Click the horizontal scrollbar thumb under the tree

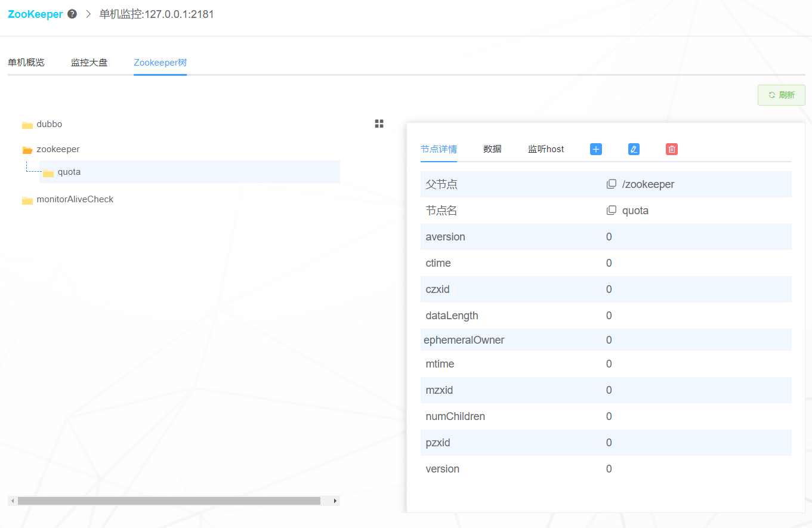[x=169, y=501]
